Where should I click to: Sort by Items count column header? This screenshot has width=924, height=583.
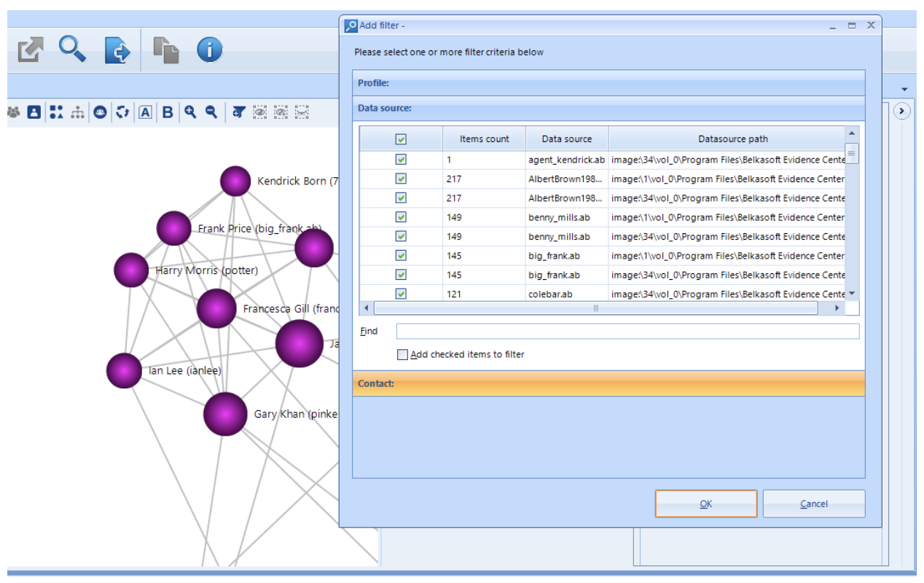[484, 138]
